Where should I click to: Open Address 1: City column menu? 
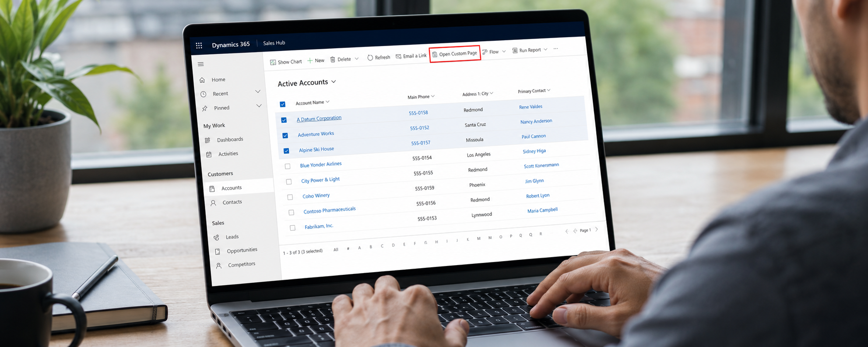point(492,93)
